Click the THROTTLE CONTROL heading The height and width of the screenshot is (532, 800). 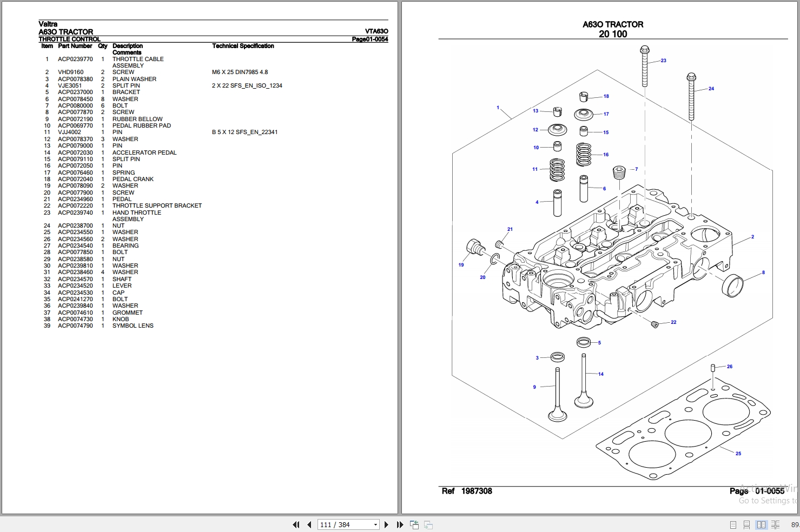[x=69, y=39]
